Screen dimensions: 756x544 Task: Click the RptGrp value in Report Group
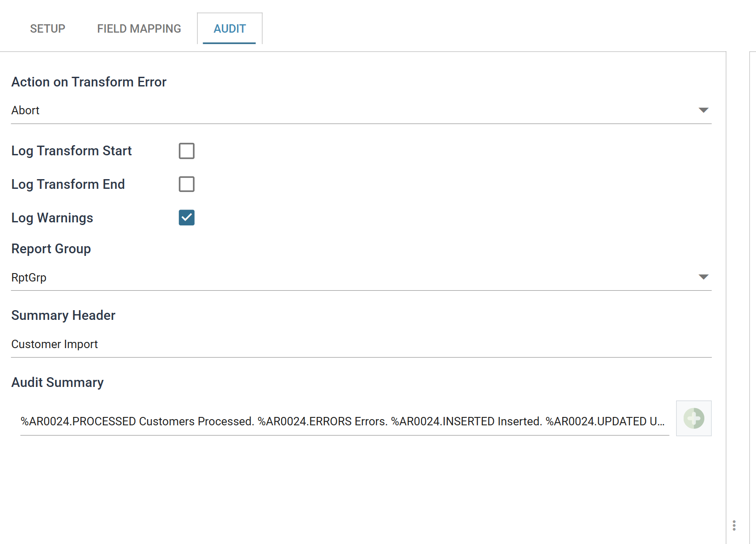click(29, 278)
